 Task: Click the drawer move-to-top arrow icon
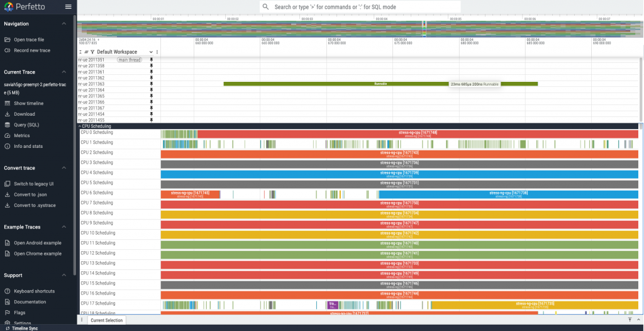pyautogui.click(x=630, y=320)
